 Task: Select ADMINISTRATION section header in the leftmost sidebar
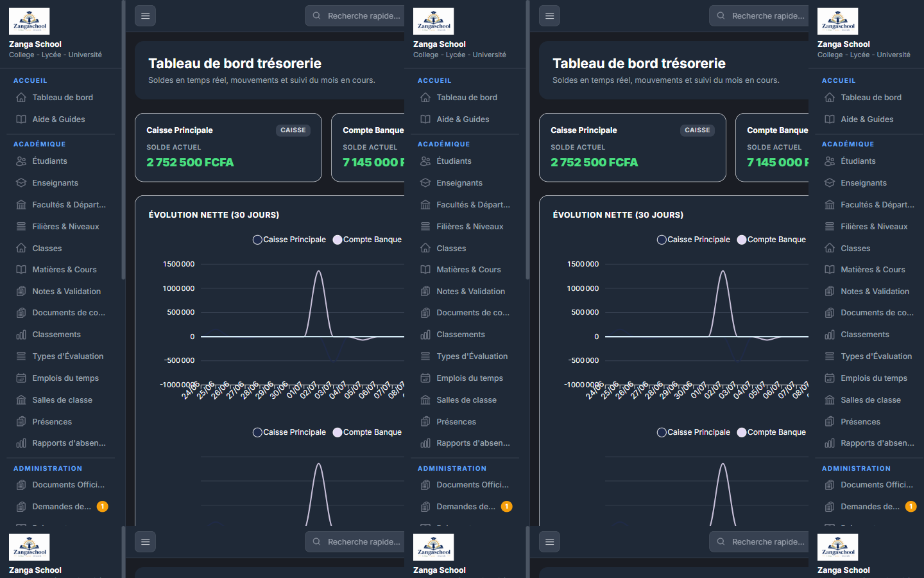pyautogui.click(x=47, y=469)
